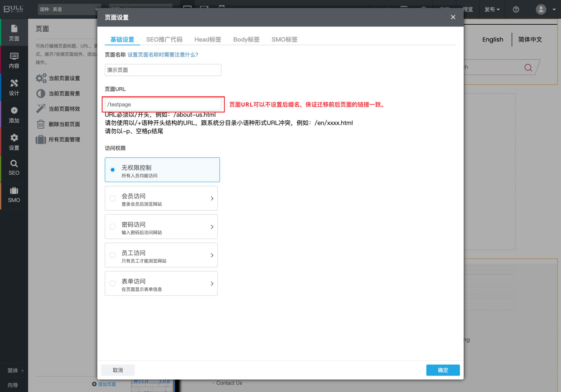Expand the 员工访问 chevron arrow
This screenshot has height=392, width=561.
tap(212, 255)
